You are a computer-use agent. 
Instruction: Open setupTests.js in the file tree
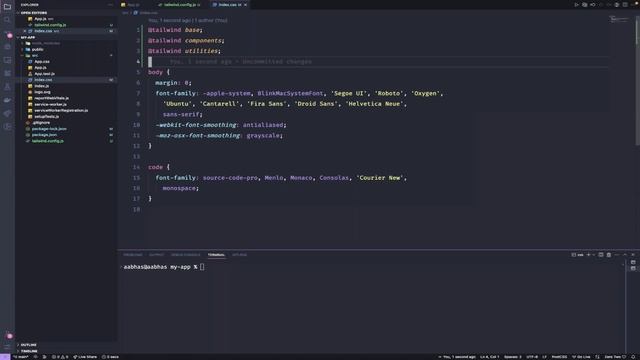[46, 117]
